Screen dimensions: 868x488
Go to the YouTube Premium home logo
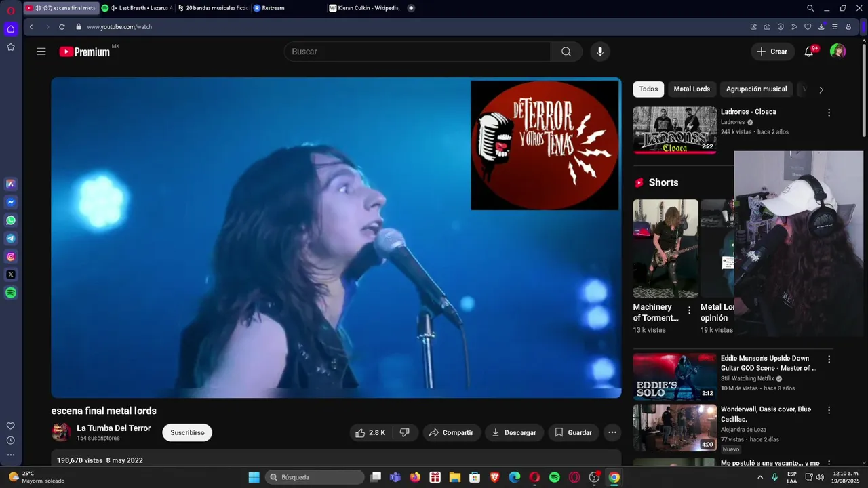click(x=85, y=52)
